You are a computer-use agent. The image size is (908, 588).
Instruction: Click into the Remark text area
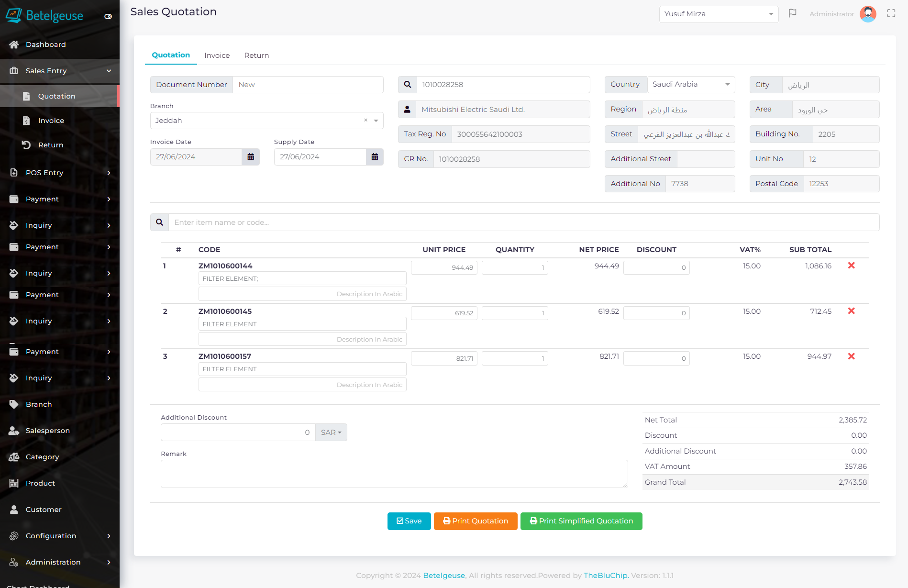394,474
